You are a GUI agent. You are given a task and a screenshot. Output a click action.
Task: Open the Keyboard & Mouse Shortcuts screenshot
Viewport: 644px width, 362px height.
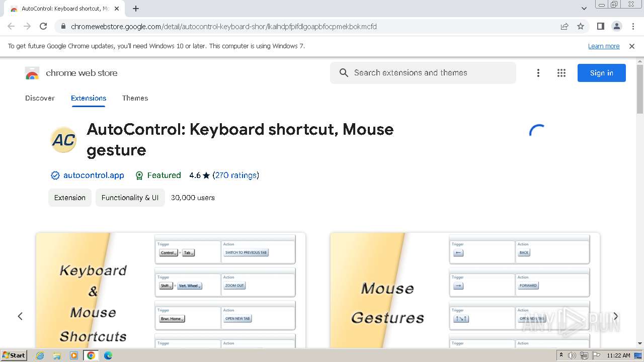(x=171, y=290)
